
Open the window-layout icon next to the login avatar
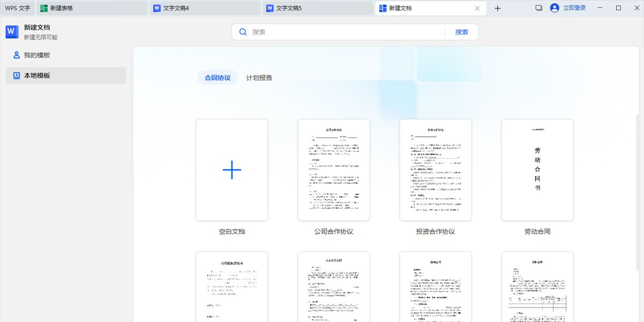(x=539, y=8)
